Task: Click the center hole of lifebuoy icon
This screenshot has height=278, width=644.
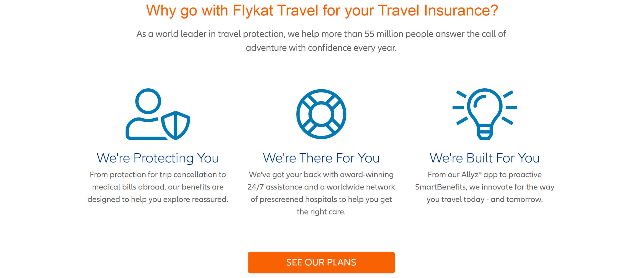Action: click(x=321, y=114)
